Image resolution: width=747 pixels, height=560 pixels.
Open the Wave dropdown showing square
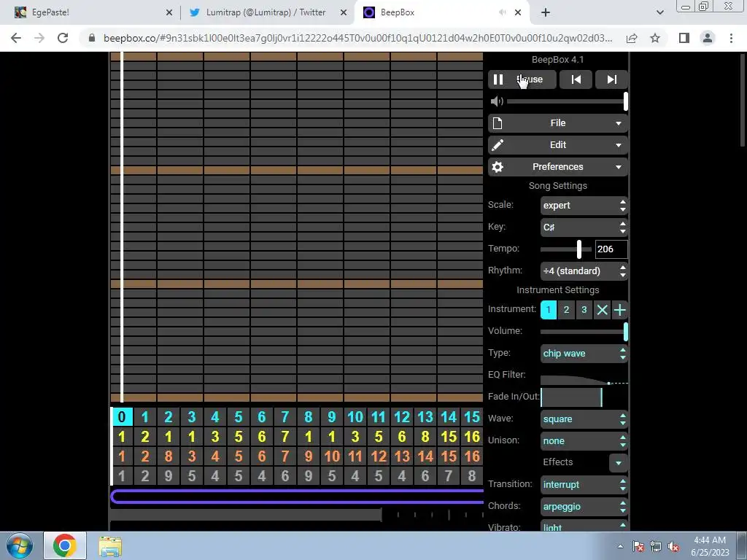coord(584,419)
